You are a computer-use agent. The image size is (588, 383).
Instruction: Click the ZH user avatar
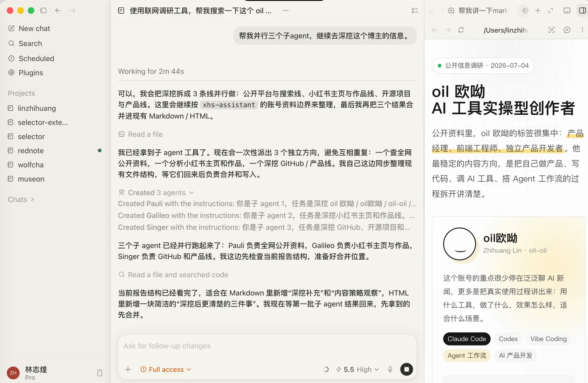[x=13, y=373]
